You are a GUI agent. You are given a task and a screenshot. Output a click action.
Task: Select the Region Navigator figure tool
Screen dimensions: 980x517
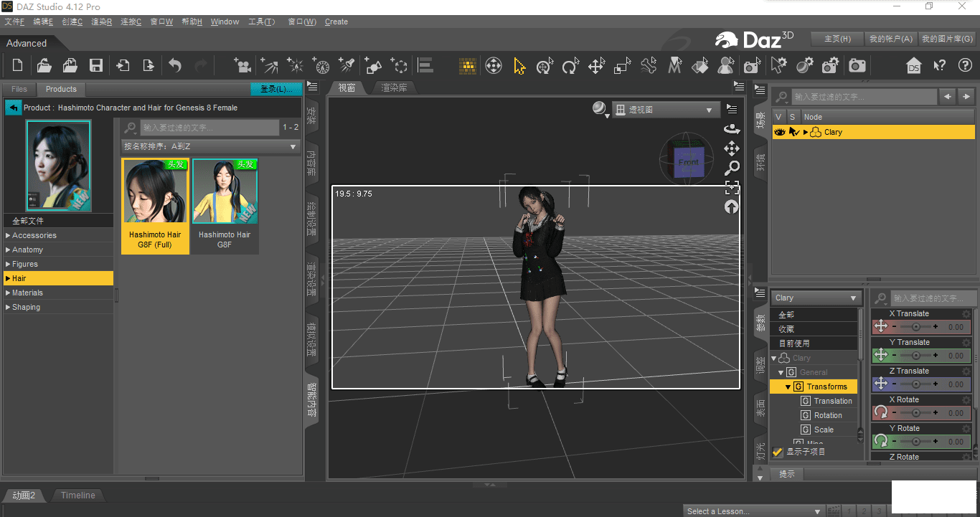click(725, 67)
